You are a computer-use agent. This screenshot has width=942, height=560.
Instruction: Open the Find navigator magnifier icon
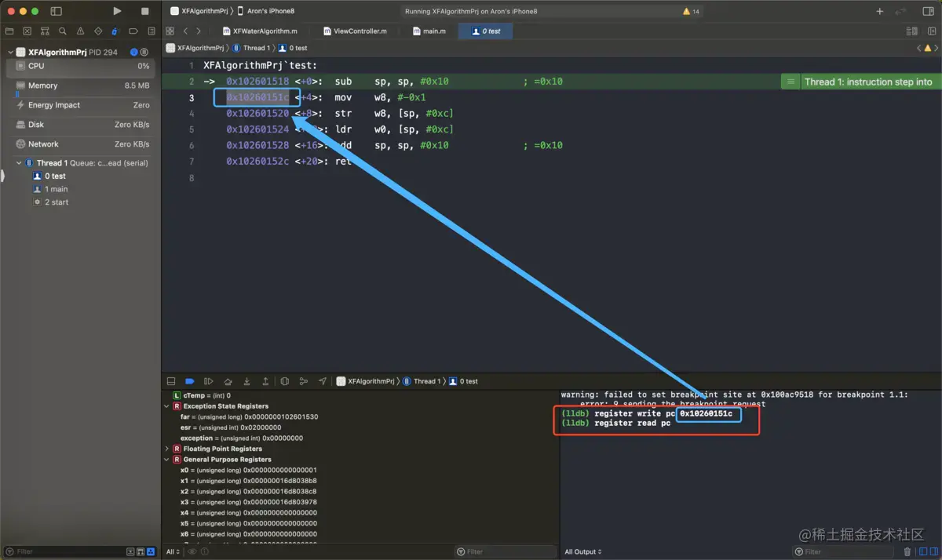62,31
